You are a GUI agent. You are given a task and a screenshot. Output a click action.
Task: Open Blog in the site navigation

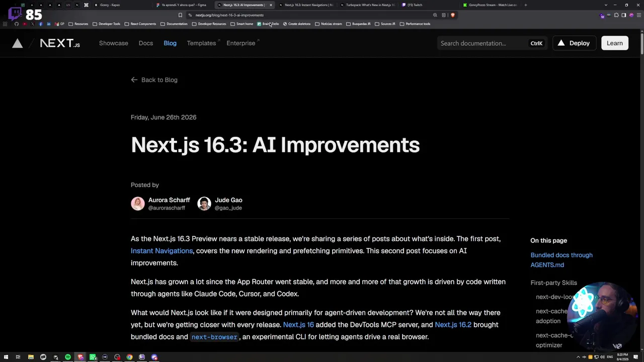point(170,43)
